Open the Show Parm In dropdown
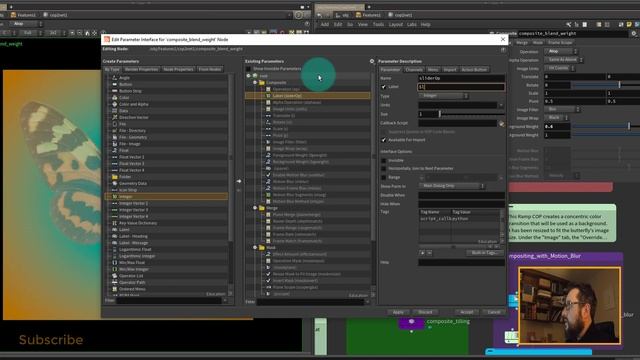The width and height of the screenshot is (640, 360). point(451,186)
